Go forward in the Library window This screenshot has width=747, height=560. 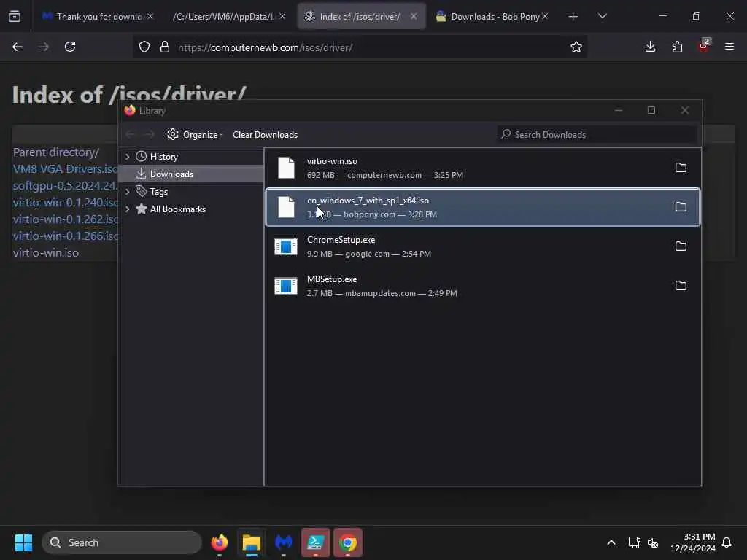tap(149, 135)
